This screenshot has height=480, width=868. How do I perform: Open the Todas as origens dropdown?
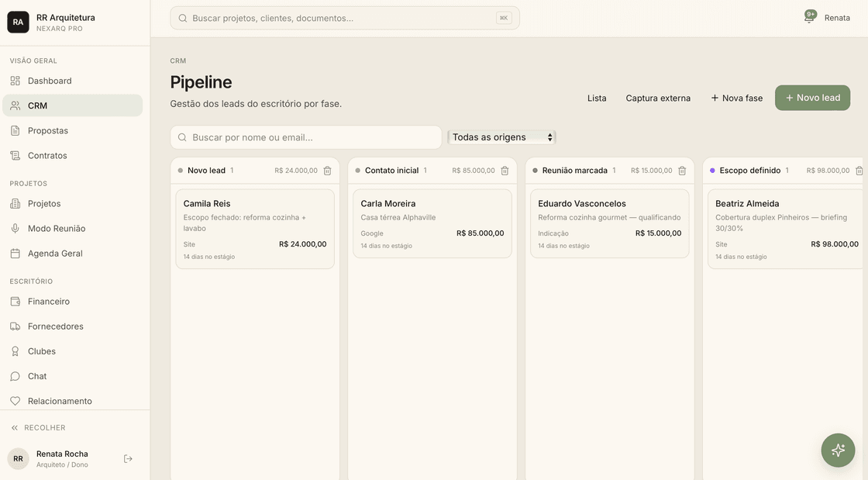click(501, 137)
